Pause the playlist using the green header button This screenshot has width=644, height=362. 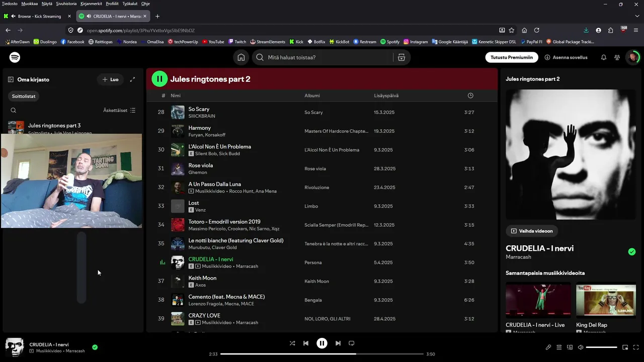pos(159,79)
